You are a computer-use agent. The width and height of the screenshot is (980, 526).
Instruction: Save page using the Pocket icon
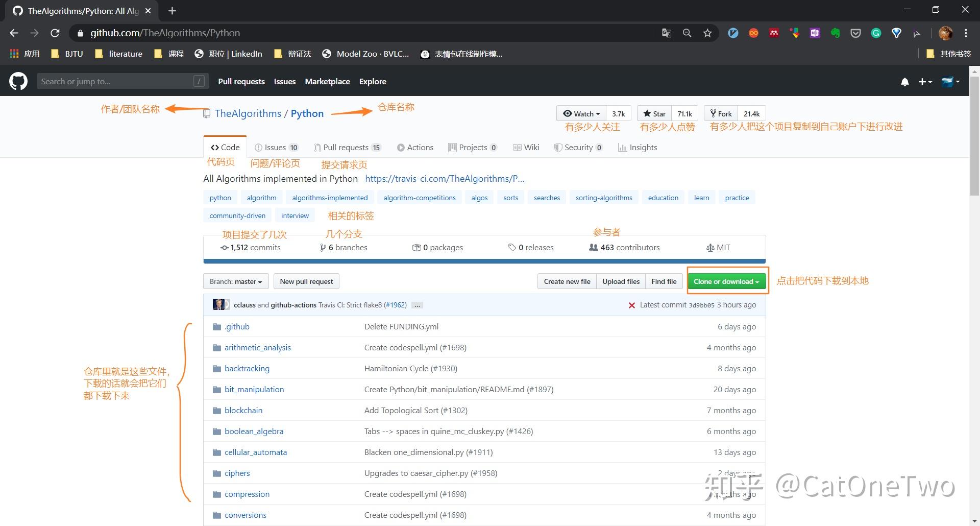click(x=855, y=33)
